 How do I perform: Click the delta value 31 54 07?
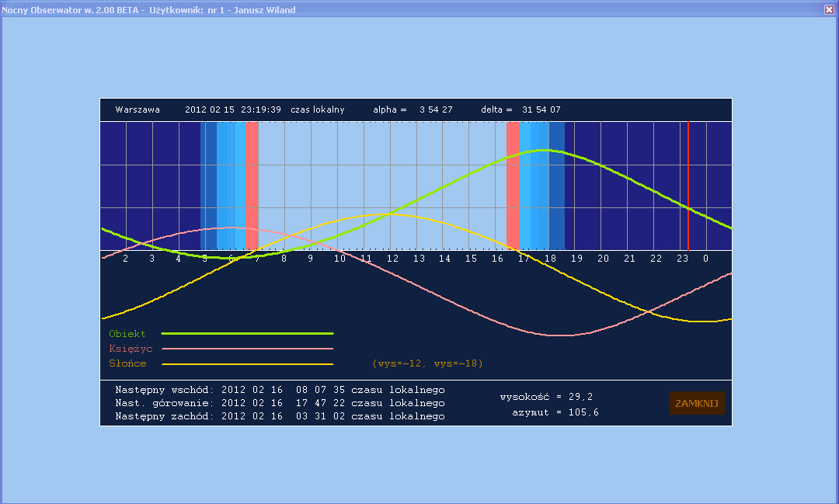pyautogui.click(x=541, y=109)
